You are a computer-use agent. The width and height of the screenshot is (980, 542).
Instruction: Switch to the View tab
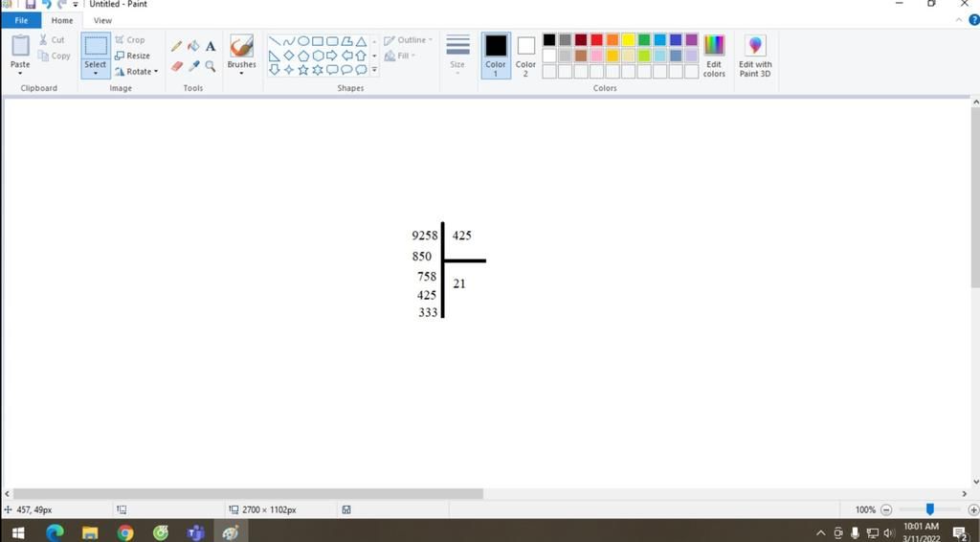tap(102, 20)
